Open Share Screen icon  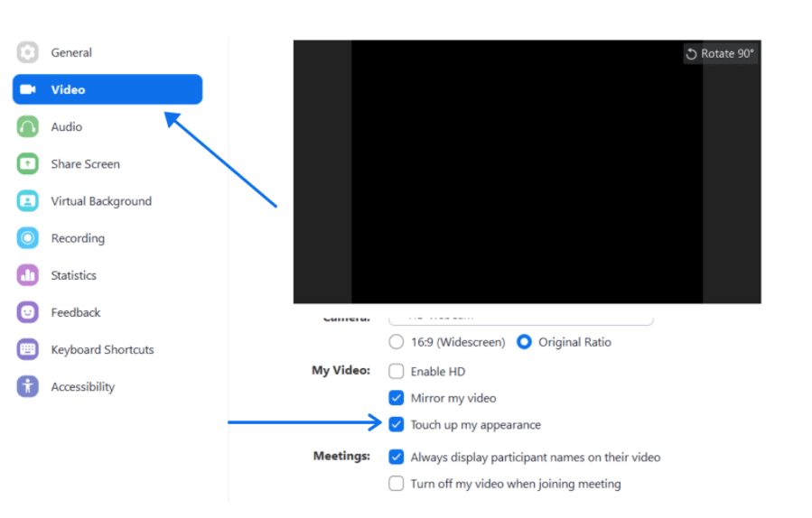pyautogui.click(x=27, y=164)
